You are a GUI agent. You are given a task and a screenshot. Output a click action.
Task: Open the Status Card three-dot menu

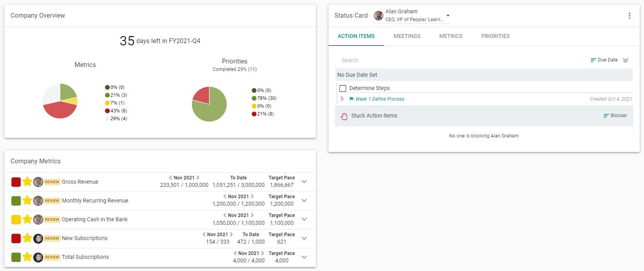click(629, 16)
